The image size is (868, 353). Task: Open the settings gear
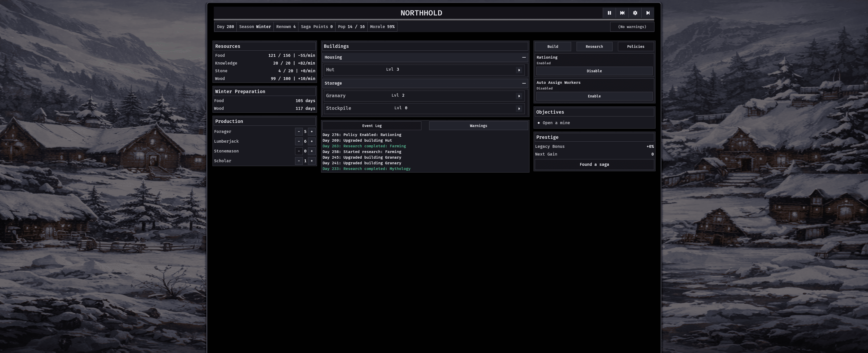coord(635,13)
